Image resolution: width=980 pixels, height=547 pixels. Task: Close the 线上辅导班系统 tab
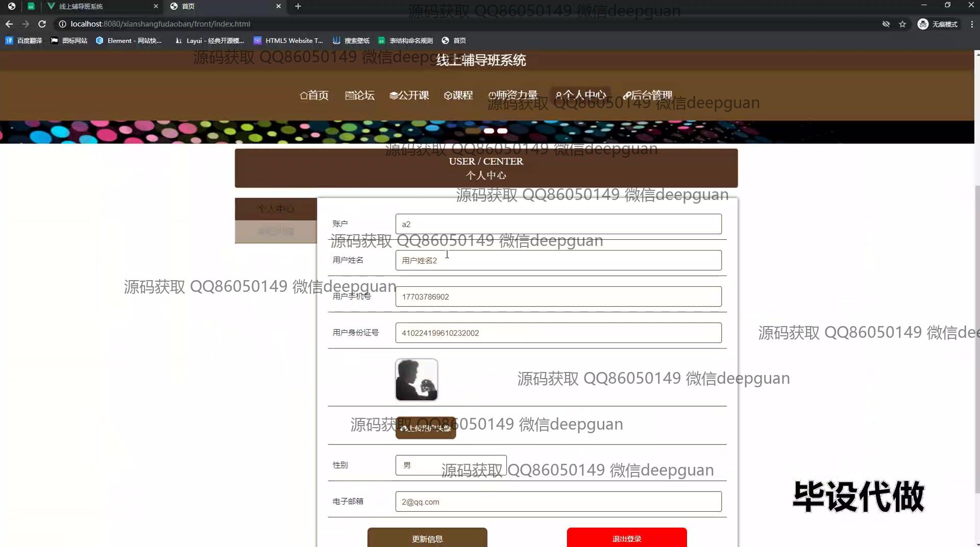coord(156,6)
